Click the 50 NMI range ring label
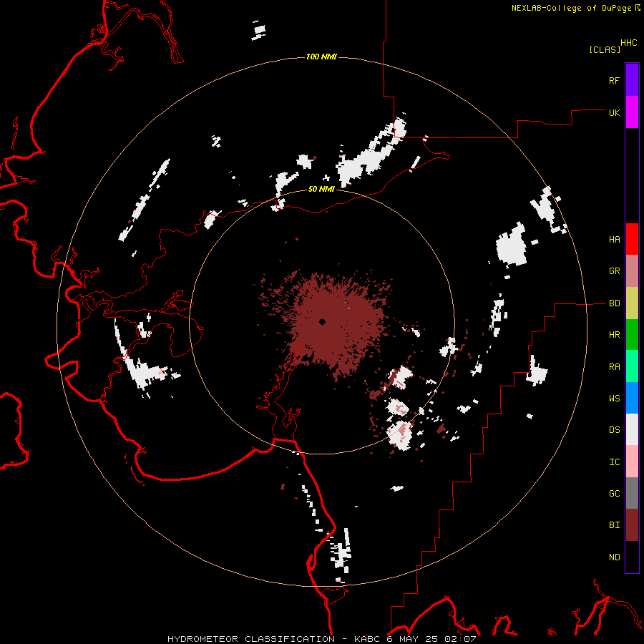This screenshot has height=644, width=644. coord(321,189)
